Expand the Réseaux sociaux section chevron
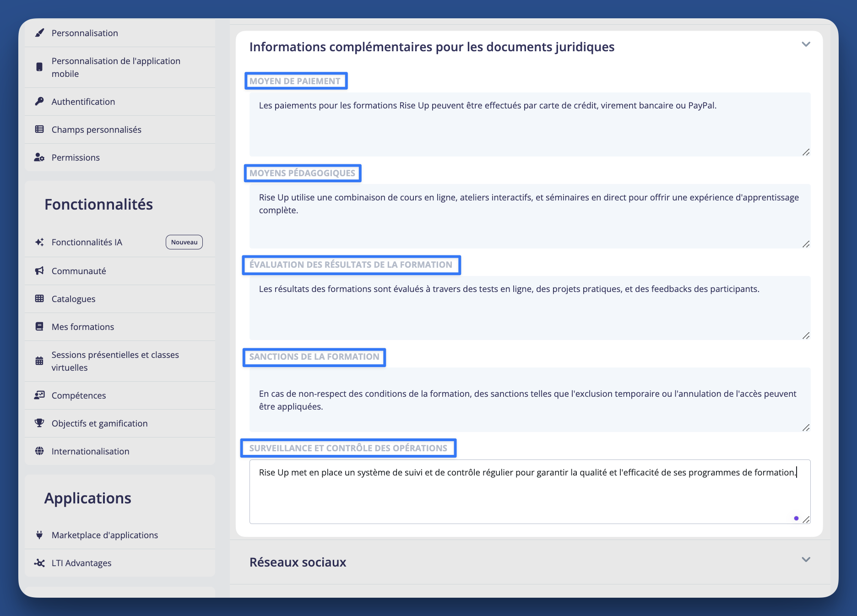This screenshot has height=616, width=857. point(806,560)
